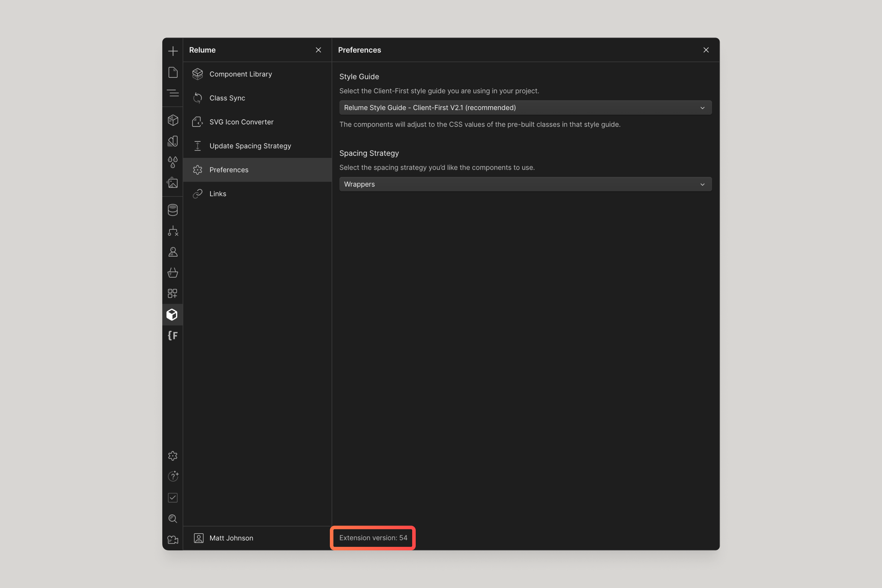This screenshot has width=882, height=588.
Task: Close the Preferences panel
Action: 706,50
